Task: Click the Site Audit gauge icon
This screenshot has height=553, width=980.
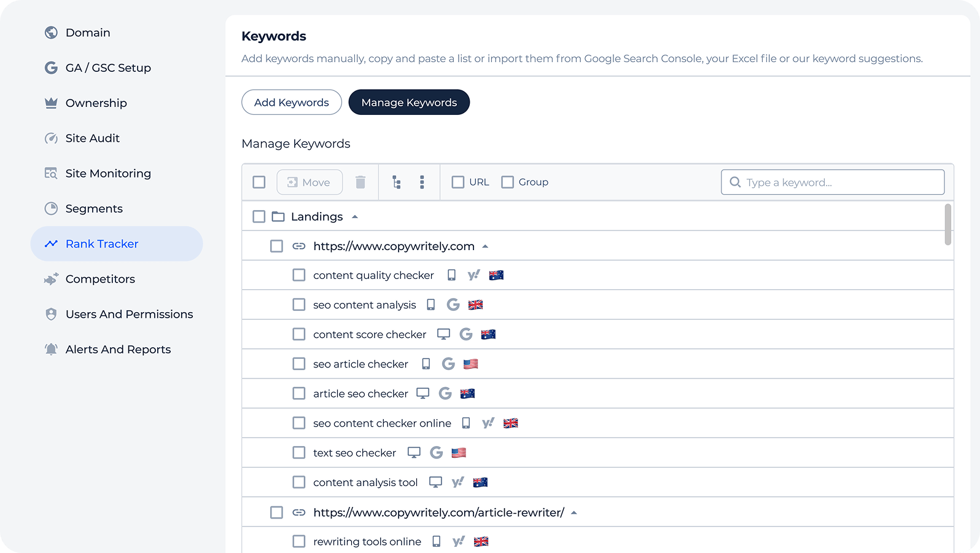Action: [51, 138]
